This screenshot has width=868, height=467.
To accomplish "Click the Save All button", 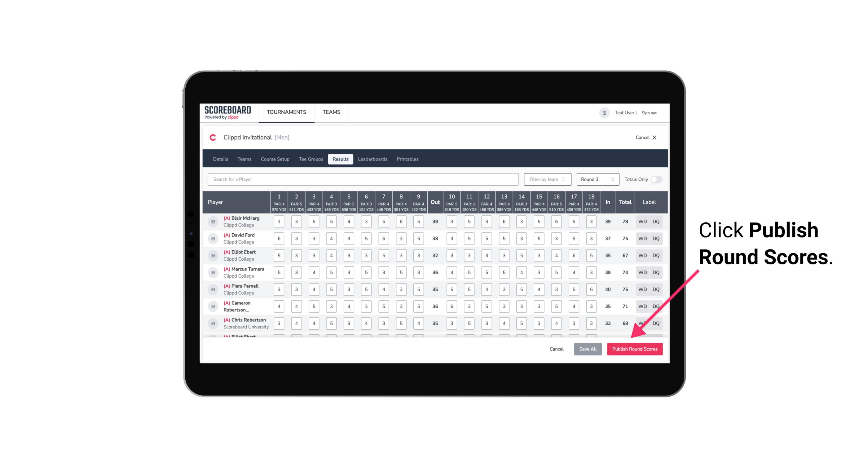I will coord(588,349).
